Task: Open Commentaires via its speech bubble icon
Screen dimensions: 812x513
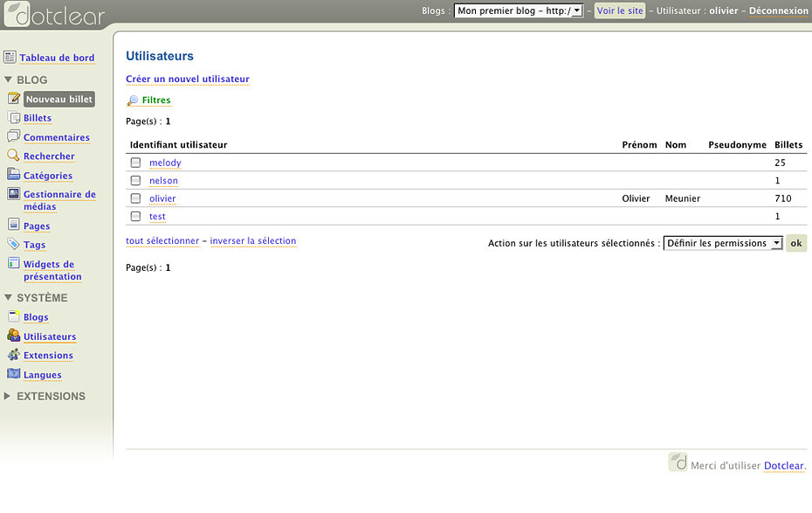Action: 14,136
